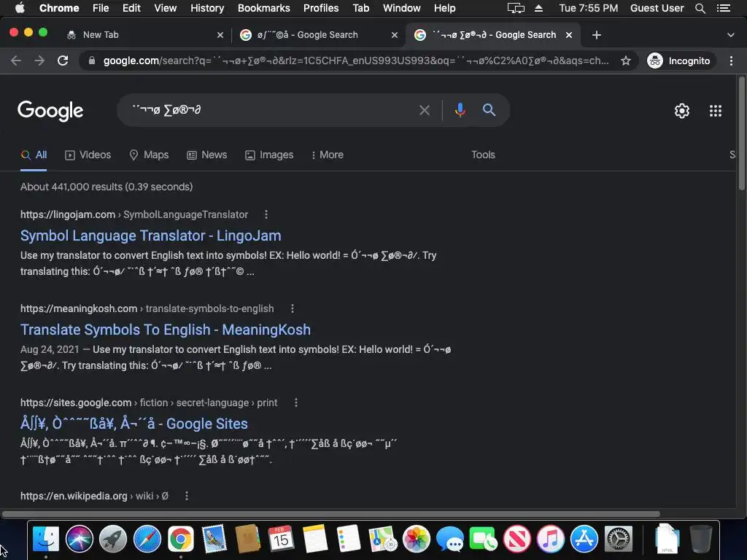The image size is (747, 560).
Task: Click the Chrome address bar URL
Action: [356, 61]
